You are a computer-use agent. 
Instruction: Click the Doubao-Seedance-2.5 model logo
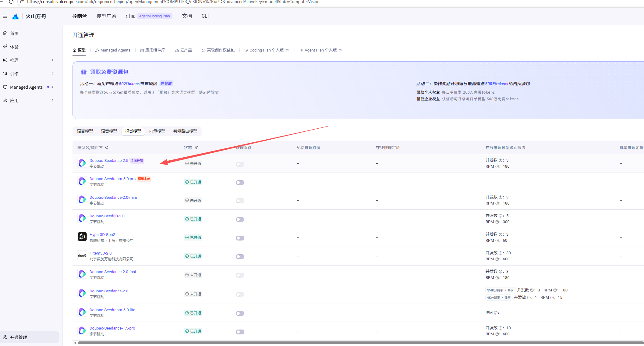(x=82, y=163)
